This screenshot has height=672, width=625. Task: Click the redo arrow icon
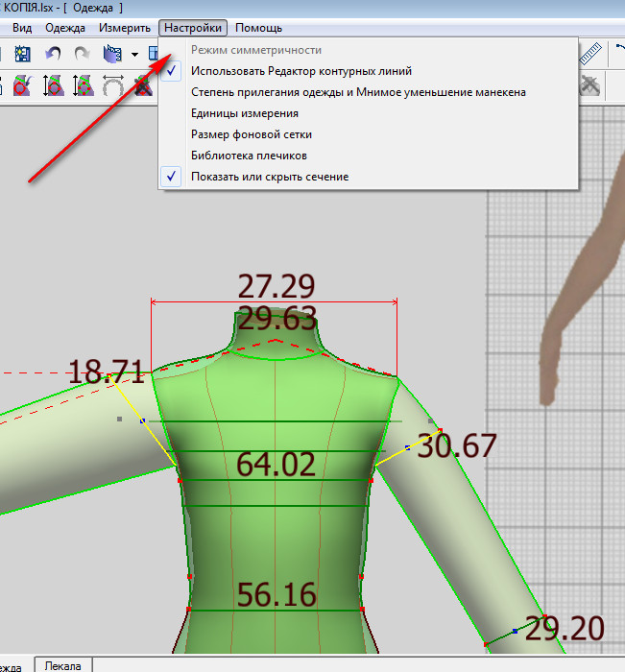click(82, 54)
